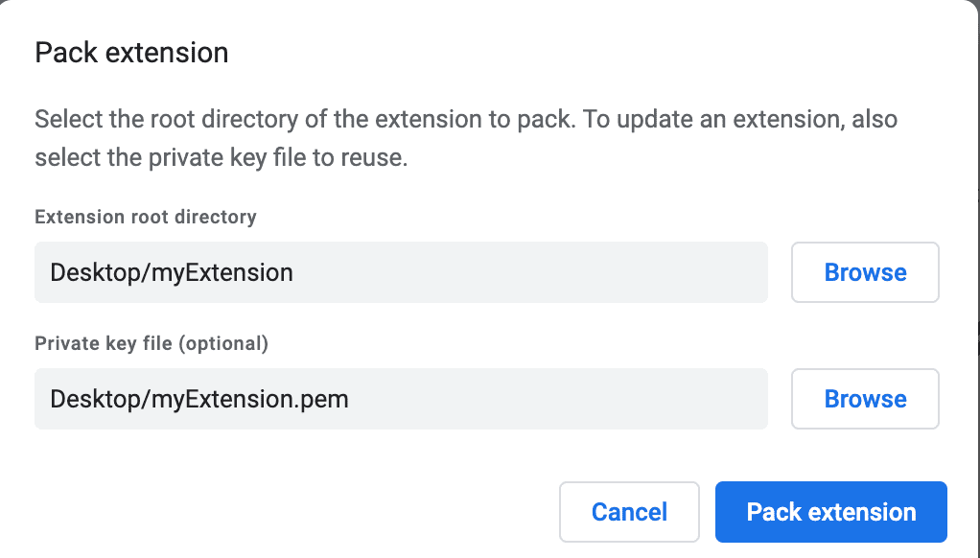Viewport: 980px width, 558px height.
Task: Click Cancel to dismiss the dialog
Action: pyautogui.click(x=629, y=511)
